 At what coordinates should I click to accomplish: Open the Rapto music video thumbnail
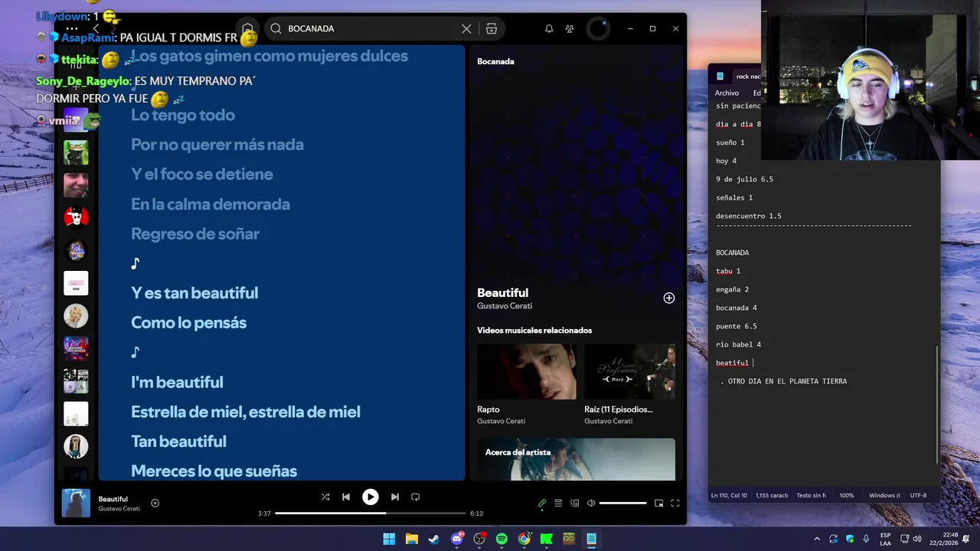pyautogui.click(x=527, y=371)
